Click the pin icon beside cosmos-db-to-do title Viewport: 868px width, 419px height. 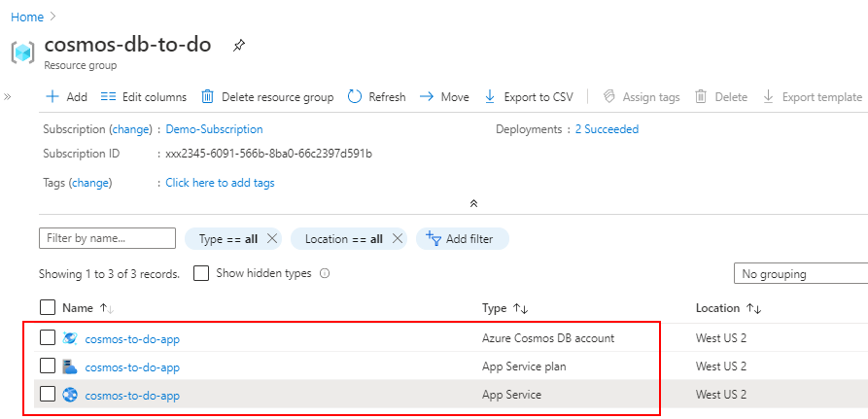239,46
